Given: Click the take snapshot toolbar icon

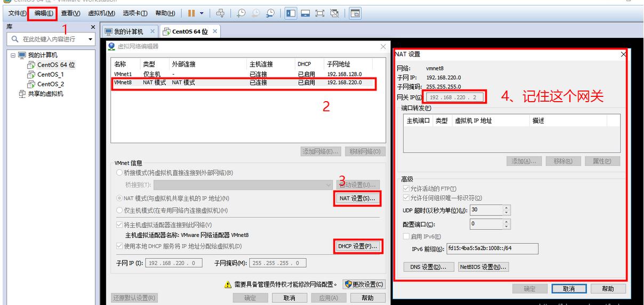Looking at the screenshot, I should (241, 13).
